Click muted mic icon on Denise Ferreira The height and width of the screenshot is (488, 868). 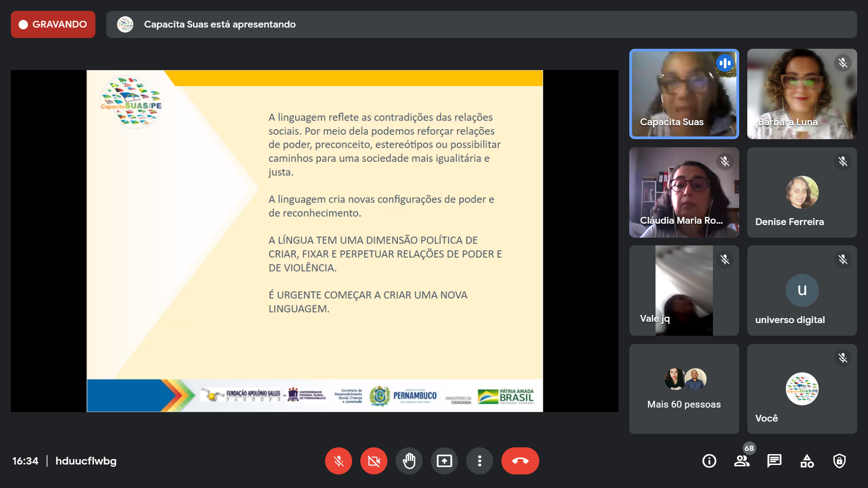tap(843, 161)
